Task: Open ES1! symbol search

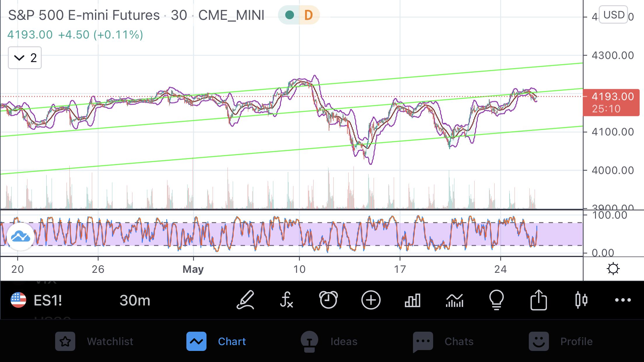Action: click(48, 300)
